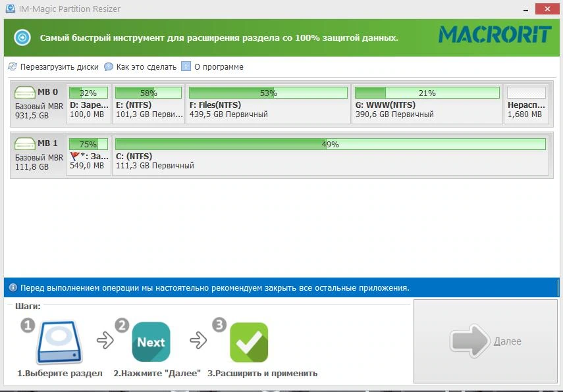Minimize the Partition Resizer window
This screenshot has height=392, width=563.
525,11
